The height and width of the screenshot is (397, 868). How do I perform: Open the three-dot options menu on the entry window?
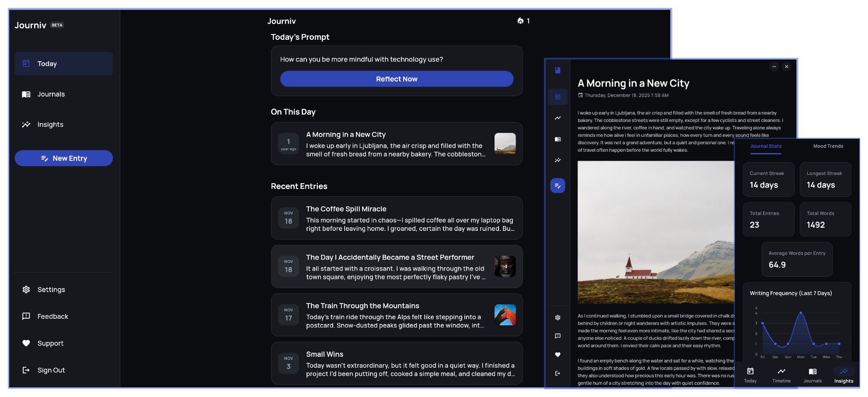774,66
